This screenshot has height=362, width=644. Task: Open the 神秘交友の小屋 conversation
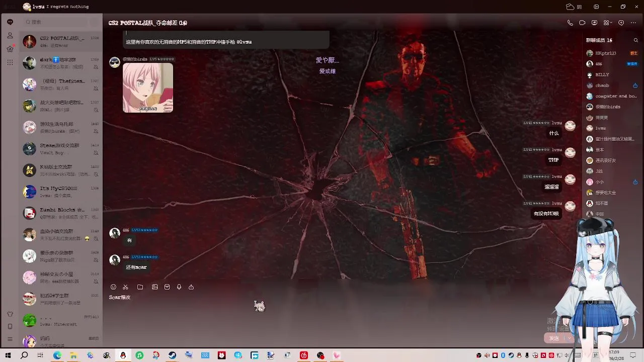[61, 278]
